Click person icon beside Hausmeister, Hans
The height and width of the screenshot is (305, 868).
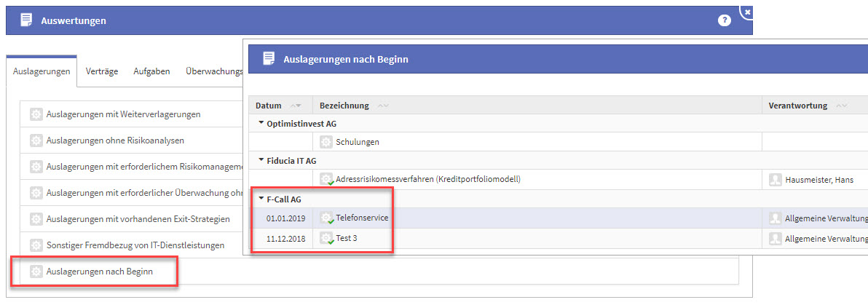coord(776,179)
